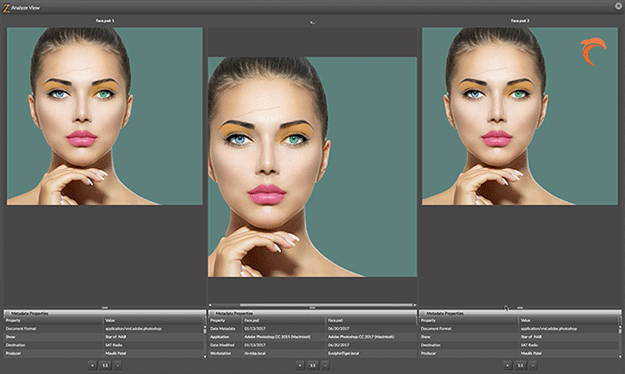Click the Zoom app logo in title bar
This screenshot has height=374, width=625.
coord(6,7)
